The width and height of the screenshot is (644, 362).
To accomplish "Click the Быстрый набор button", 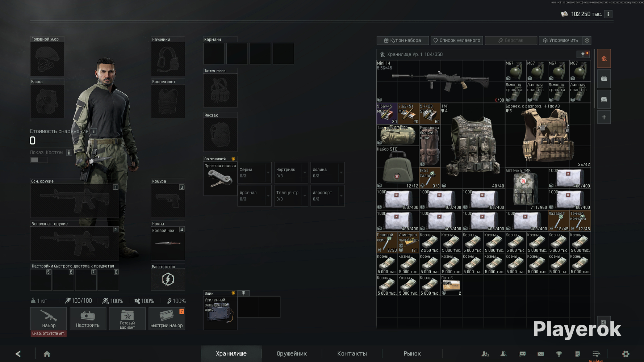I will point(167,319).
